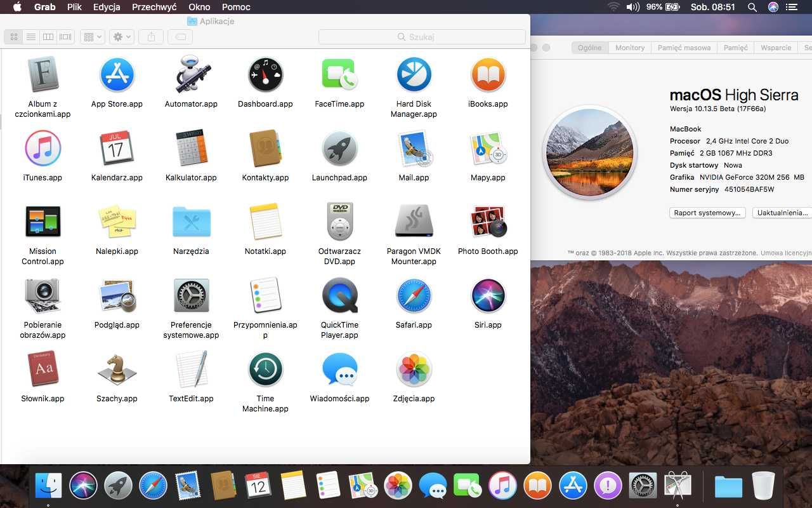Screen dimensions: 812x508
Task: Select the Mission Control.app icon
Action: point(43,222)
